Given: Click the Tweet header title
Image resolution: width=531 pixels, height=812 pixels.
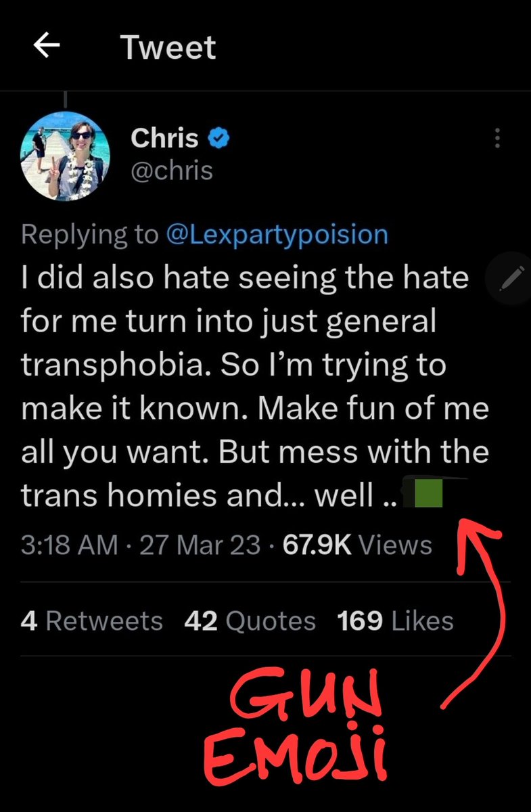Looking at the screenshot, I should click(x=168, y=47).
